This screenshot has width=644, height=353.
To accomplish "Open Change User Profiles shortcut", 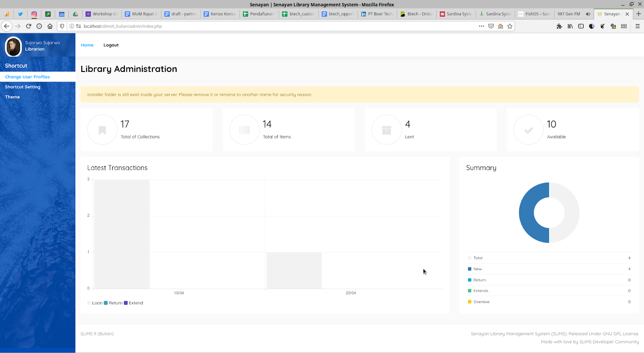I will click(x=38, y=77).
